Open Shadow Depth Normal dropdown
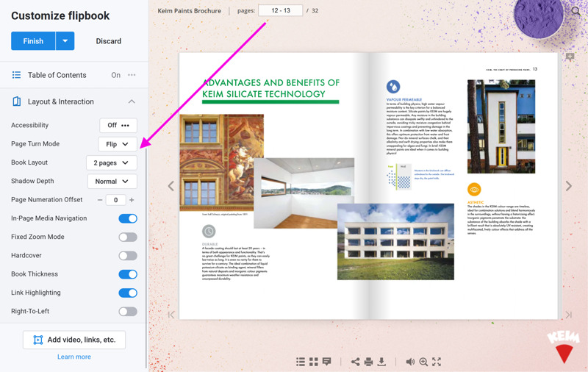 [112, 182]
